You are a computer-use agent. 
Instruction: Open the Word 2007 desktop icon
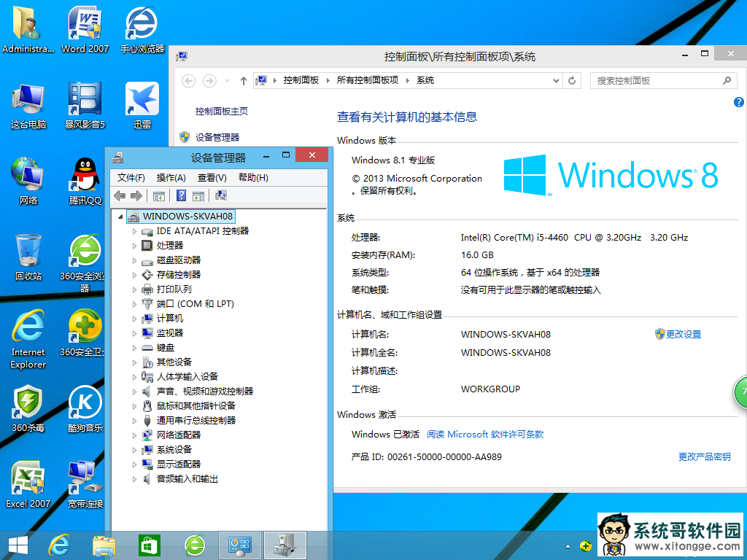click(x=85, y=29)
